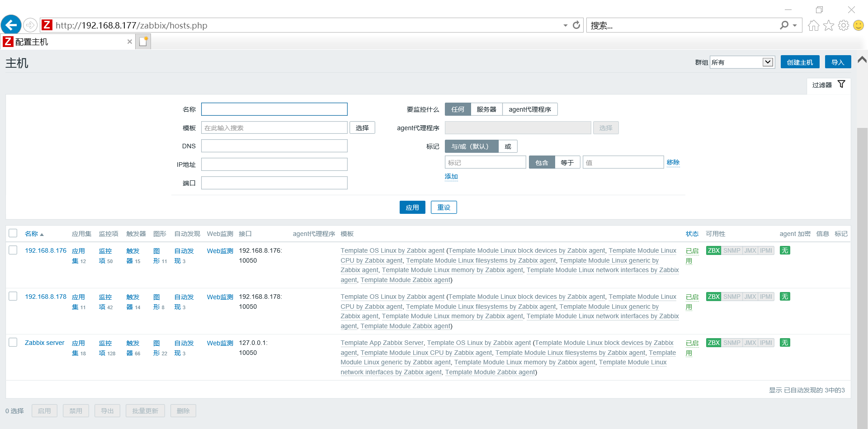868x429 pixels.
Task: Click the refresh icon in address bar
Action: (576, 25)
